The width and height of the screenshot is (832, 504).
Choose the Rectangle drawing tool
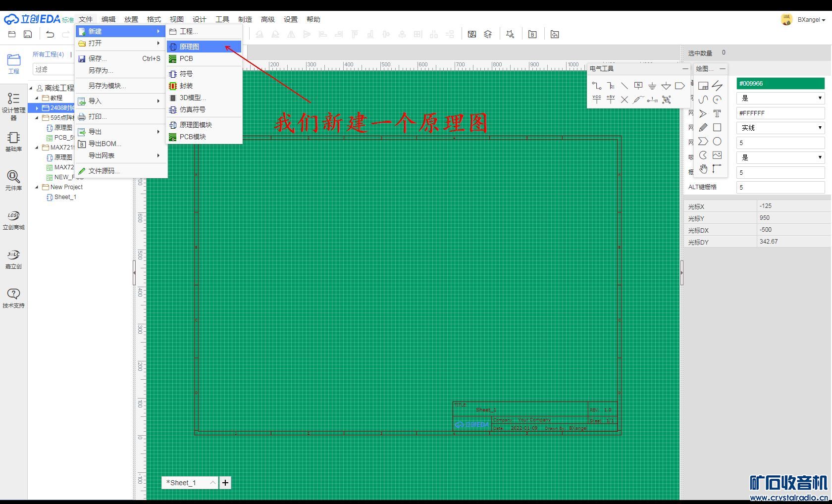[717, 127]
